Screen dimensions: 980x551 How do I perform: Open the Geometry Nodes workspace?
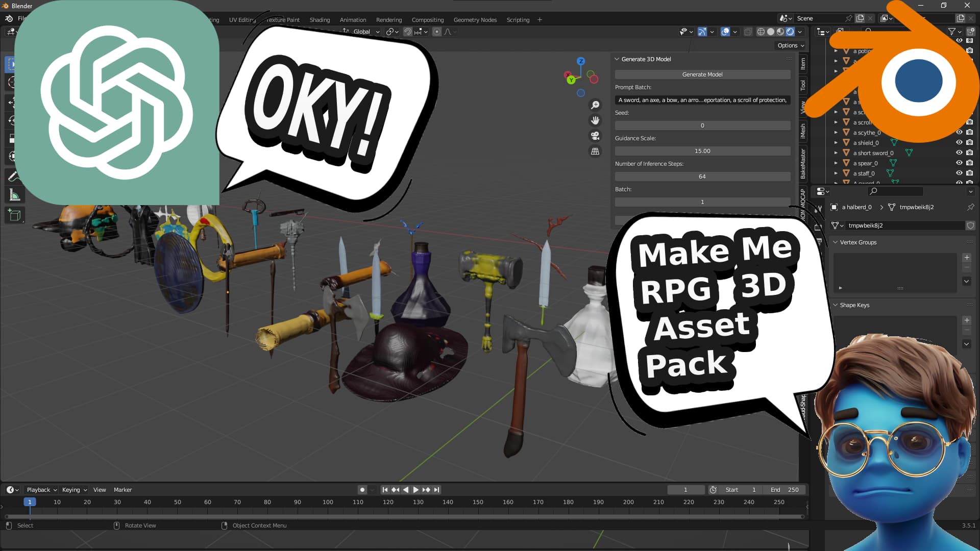tap(475, 19)
